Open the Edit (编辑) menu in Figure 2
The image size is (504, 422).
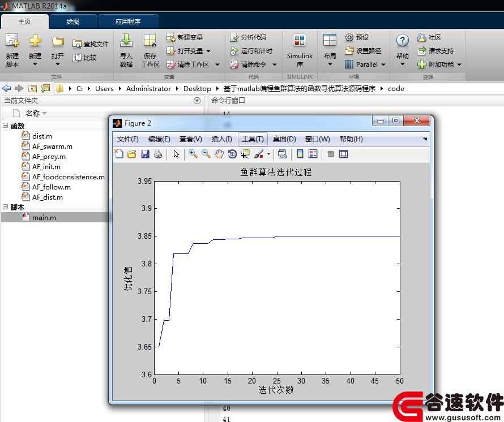pos(159,139)
